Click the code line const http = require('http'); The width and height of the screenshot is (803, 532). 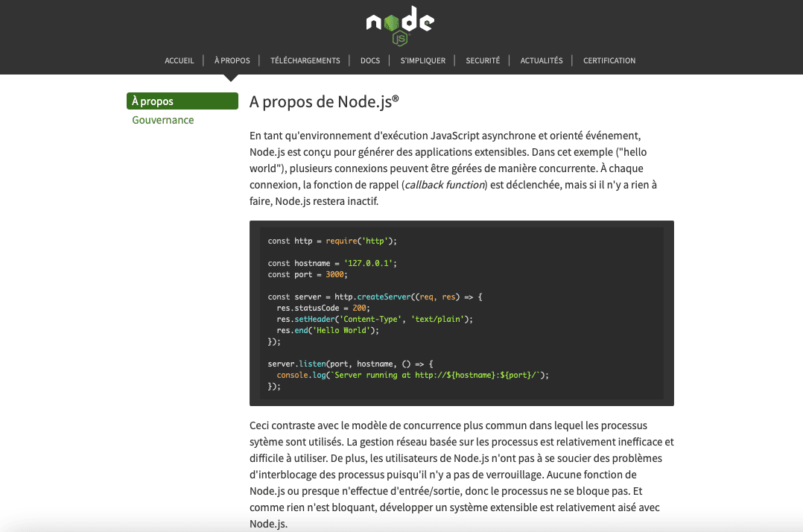[332, 241]
